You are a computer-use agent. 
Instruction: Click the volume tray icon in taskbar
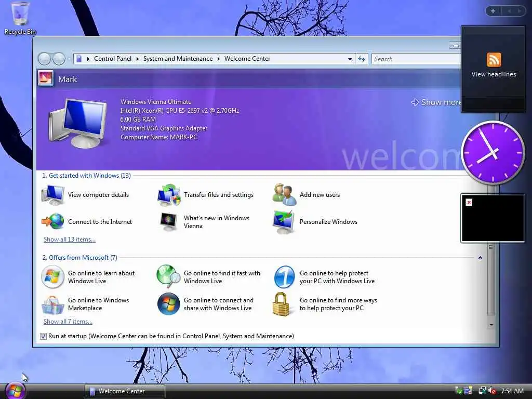coord(492,391)
